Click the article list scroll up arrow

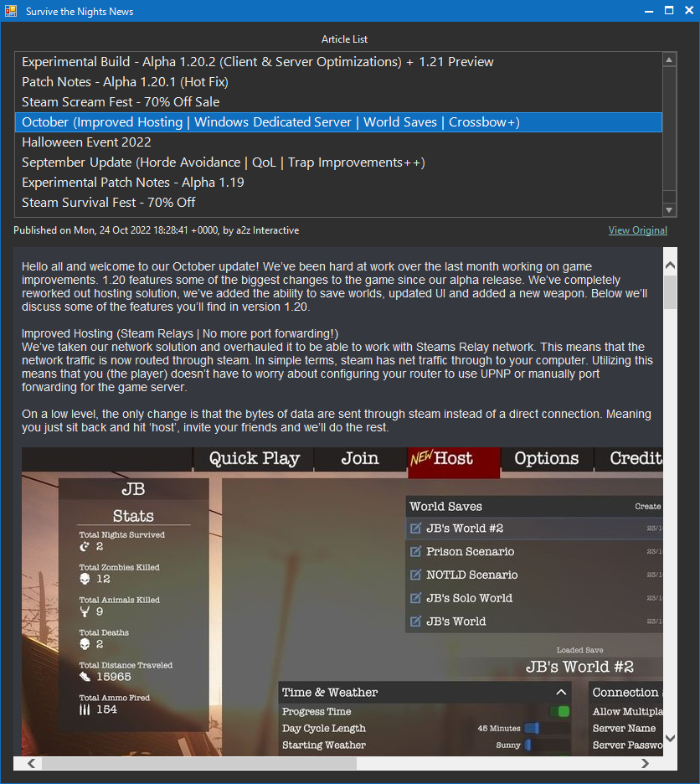click(669, 59)
